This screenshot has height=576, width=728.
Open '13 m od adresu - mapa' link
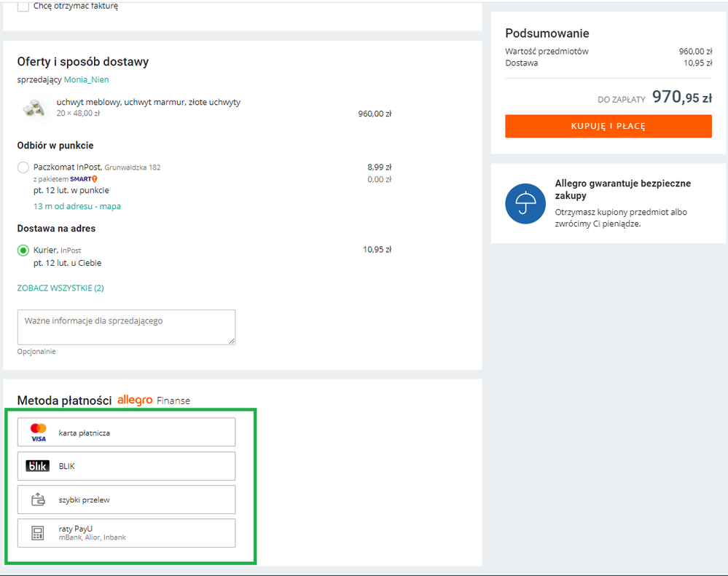(x=77, y=206)
